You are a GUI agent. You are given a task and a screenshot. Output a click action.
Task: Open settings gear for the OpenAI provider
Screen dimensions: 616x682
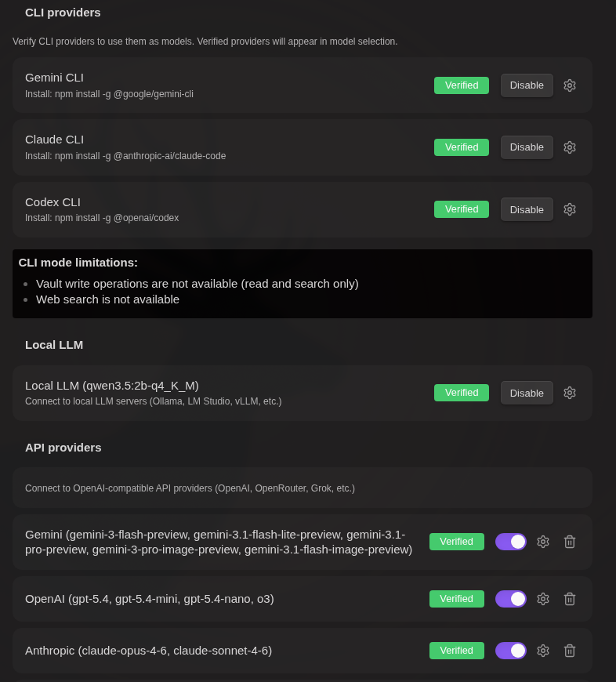(543, 599)
